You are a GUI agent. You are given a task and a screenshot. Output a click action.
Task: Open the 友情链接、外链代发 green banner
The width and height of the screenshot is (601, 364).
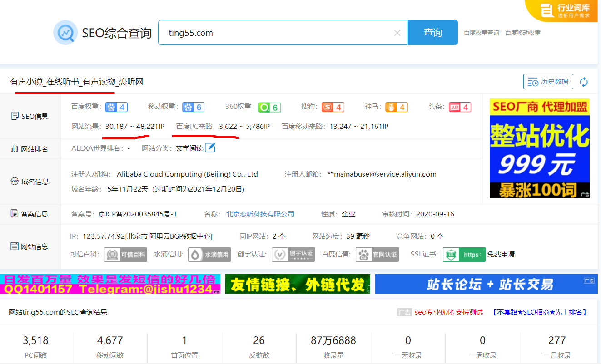point(298,284)
